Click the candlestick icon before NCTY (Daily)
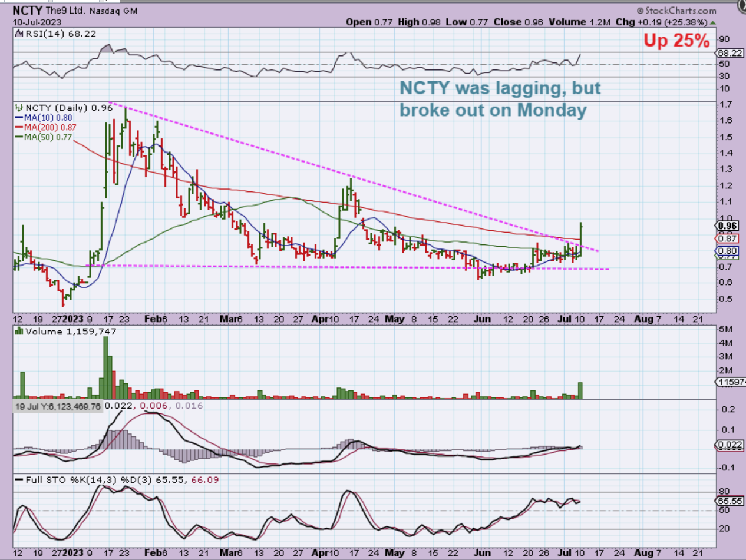 (x=18, y=108)
